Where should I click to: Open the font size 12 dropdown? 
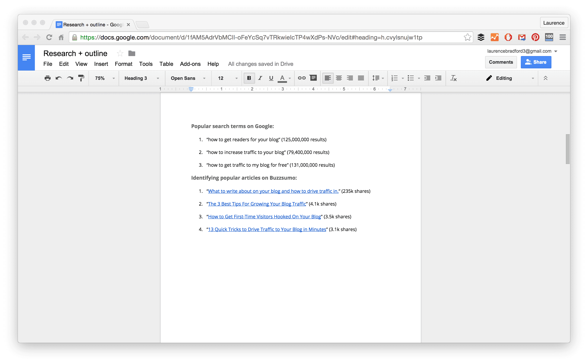coord(227,78)
